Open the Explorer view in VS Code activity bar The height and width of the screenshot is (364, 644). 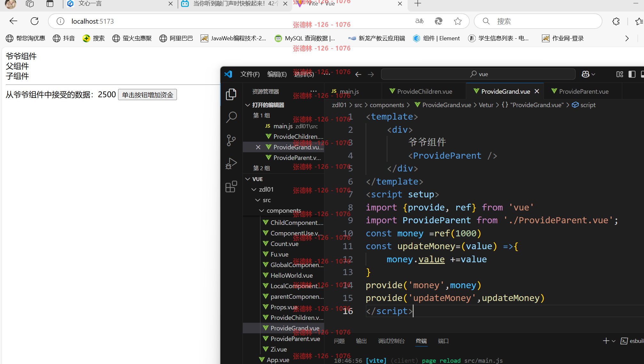pyautogui.click(x=231, y=94)
